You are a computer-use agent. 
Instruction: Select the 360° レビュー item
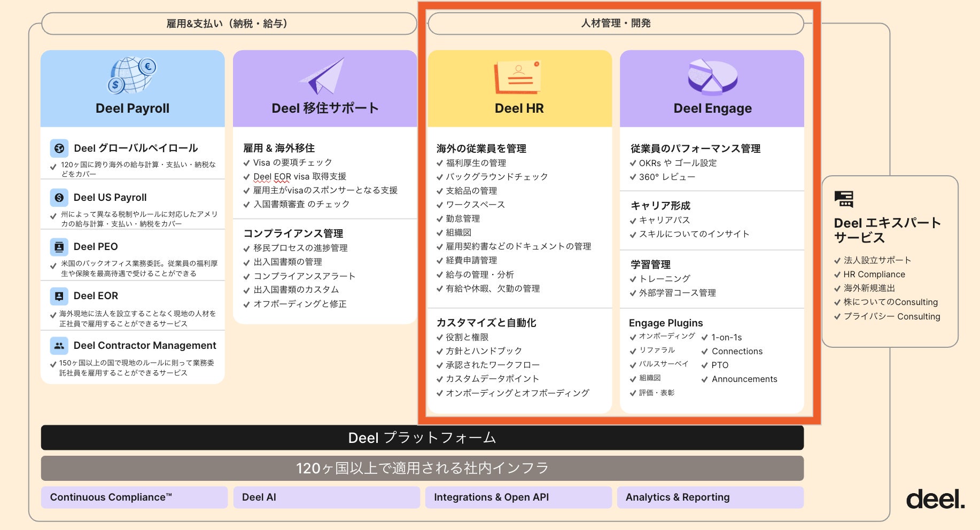pyautogui.click(x=667, y=177)
